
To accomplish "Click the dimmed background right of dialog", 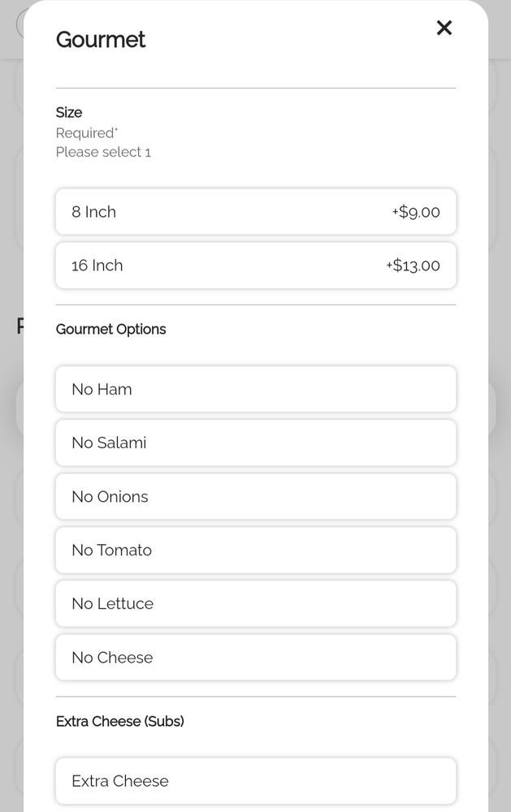I will (500, 487).
